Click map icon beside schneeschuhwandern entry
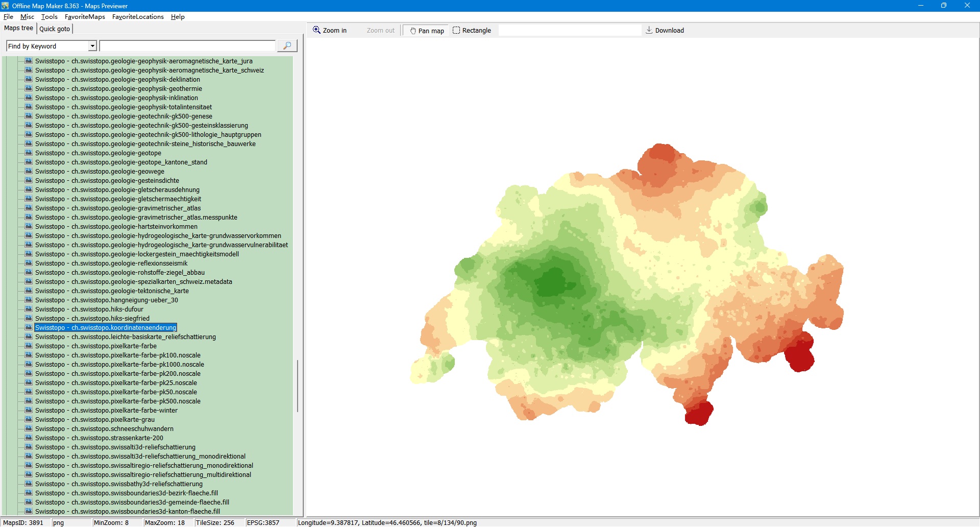The height and width of the screenshot is (527, 980). point(29,428)
